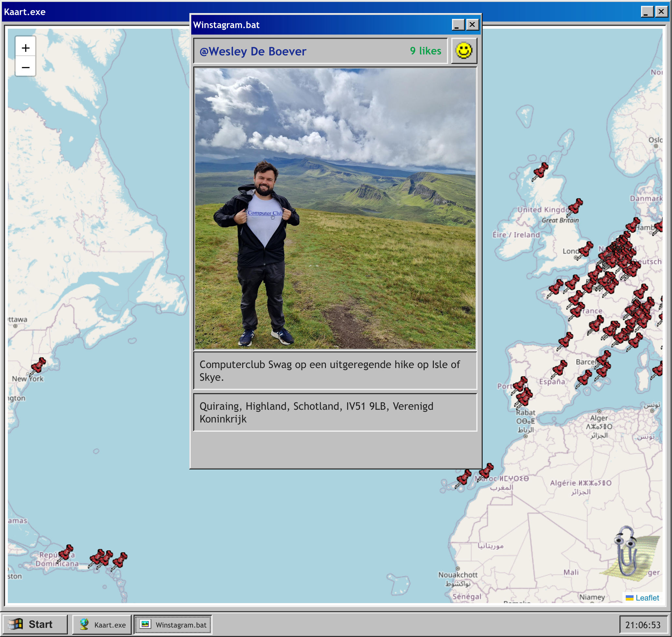Screen dimensions: 672x637
Task: Click the yellow smiley like button
Action: click(464, 51)
